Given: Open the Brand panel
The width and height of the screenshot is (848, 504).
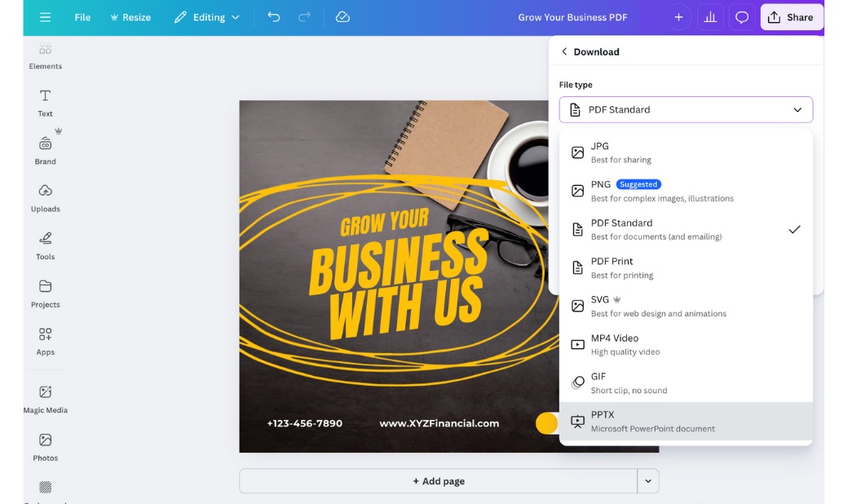Looking at the screenshot, I should coord(45,150).
